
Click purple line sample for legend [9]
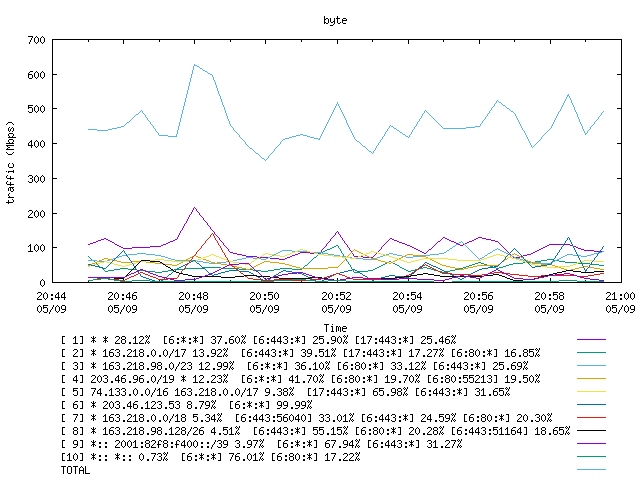591,444
